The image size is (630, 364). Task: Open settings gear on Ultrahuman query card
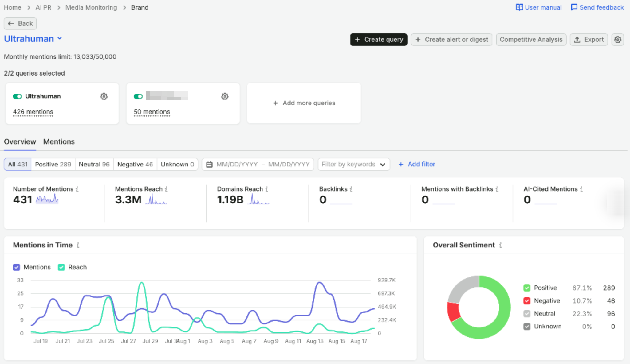pyautogui.click(x=104, y=96)
